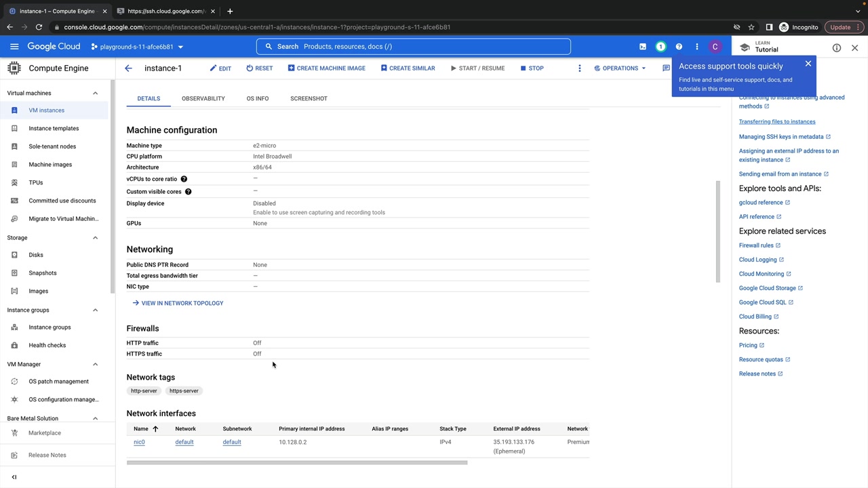
Task: Switch to the Observability tab
Action: 203,99
